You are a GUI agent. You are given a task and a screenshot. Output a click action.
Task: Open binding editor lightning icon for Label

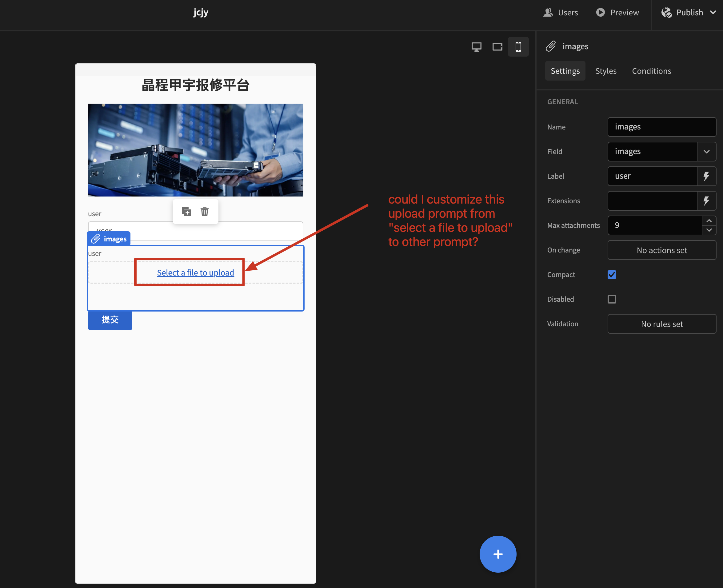click(707, 176)
